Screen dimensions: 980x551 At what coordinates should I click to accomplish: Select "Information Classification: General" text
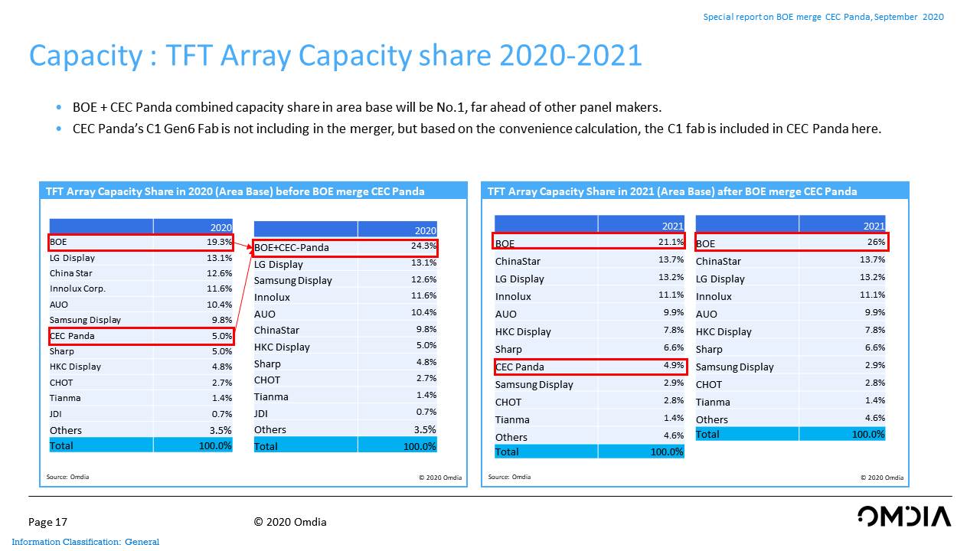point(86,543)
